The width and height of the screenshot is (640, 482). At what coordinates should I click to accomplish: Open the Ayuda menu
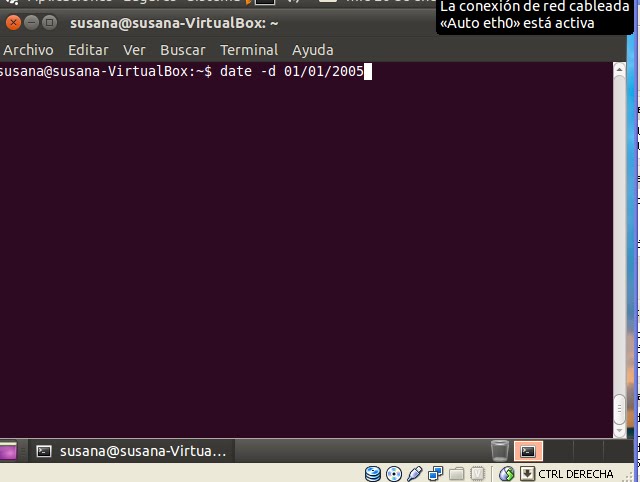point(313,50)
